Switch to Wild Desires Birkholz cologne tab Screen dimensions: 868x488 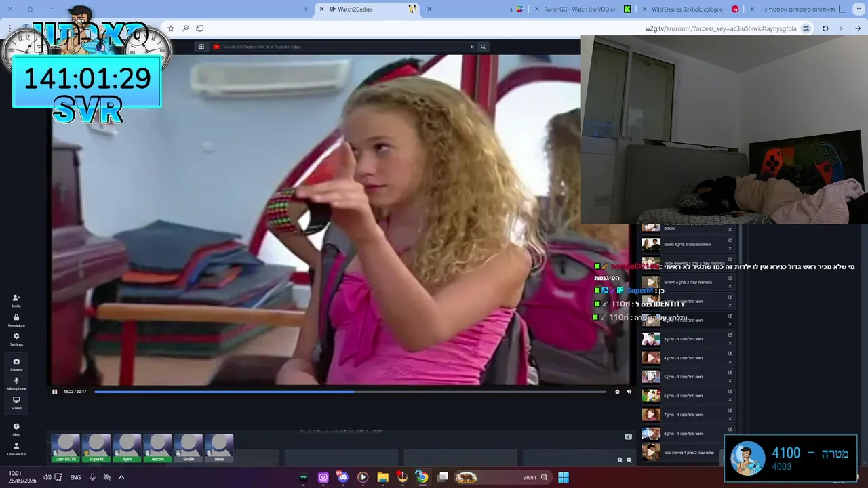tap(692, 9)
